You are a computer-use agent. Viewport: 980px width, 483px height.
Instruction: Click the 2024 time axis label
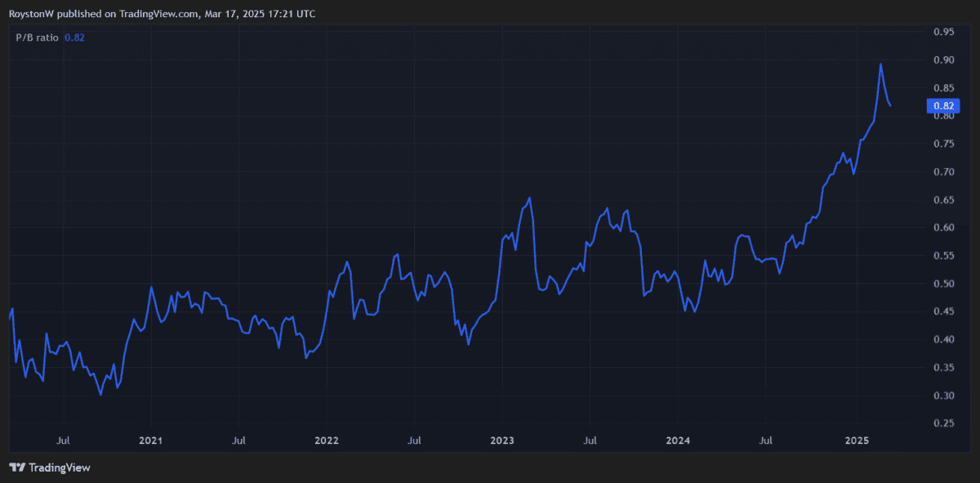coord(678,441)
